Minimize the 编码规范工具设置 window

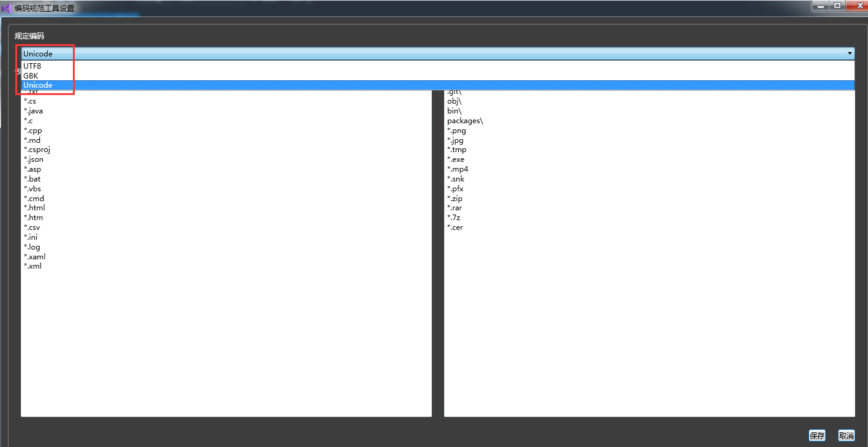click(x=821, y=6)
